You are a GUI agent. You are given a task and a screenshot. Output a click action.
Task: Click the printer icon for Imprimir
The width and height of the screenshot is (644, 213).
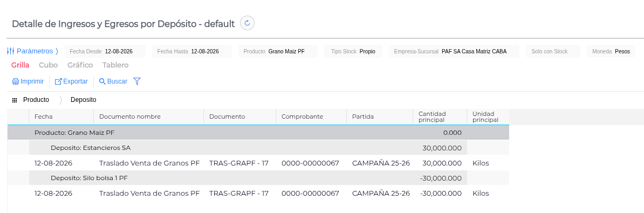16,81
